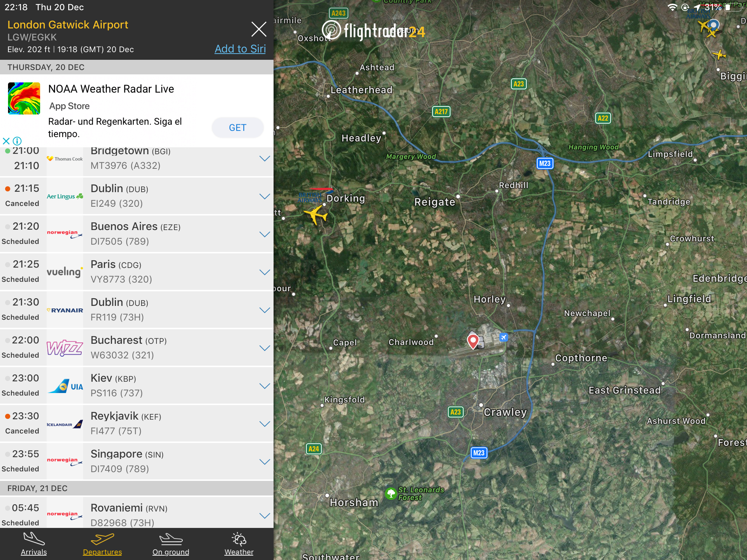Screen dimensions: 747x560
Task: Expand the Bucharest W63032 flight details
Action: tap(264, 348)
